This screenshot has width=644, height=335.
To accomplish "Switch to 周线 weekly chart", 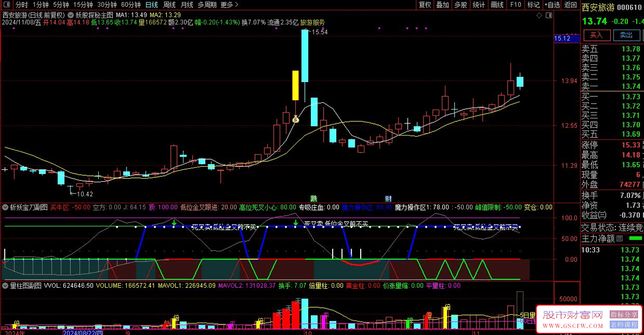I will (169, 5).
